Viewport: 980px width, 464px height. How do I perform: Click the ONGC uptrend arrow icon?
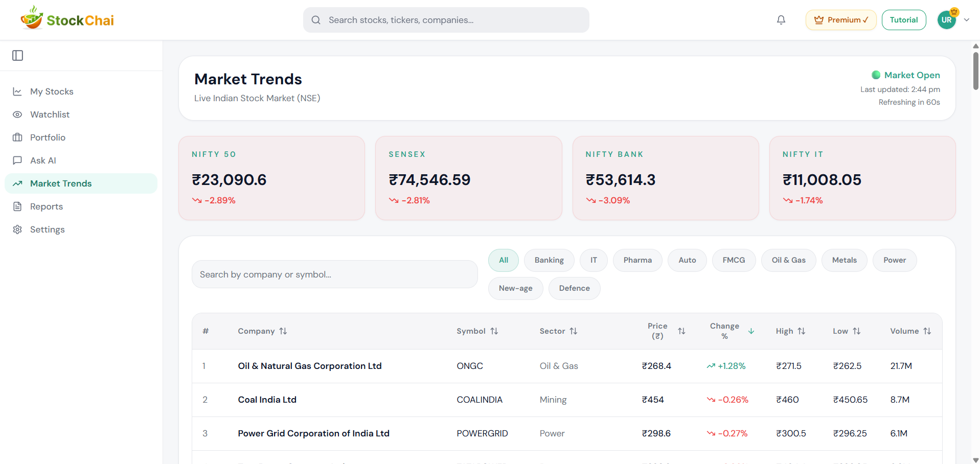(x=711, y=366)
